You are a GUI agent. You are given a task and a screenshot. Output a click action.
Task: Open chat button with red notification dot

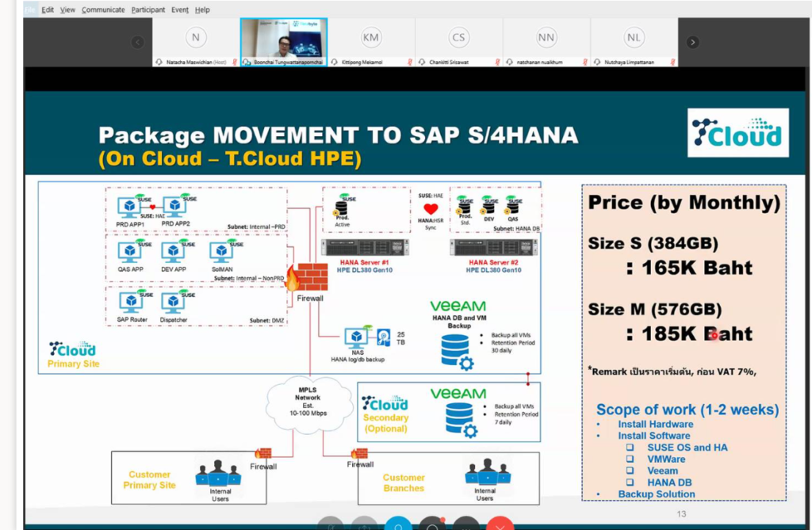[x=432, y=524]
